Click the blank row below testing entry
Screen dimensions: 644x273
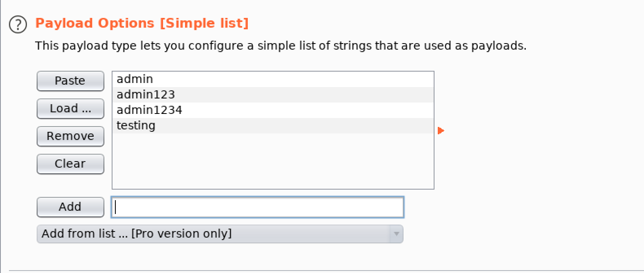[x=273, y=141]
